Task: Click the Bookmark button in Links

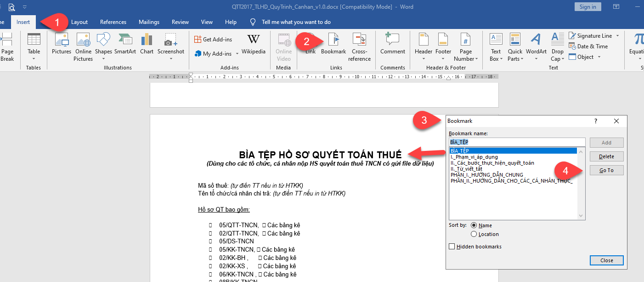Action: click(333, 44)
